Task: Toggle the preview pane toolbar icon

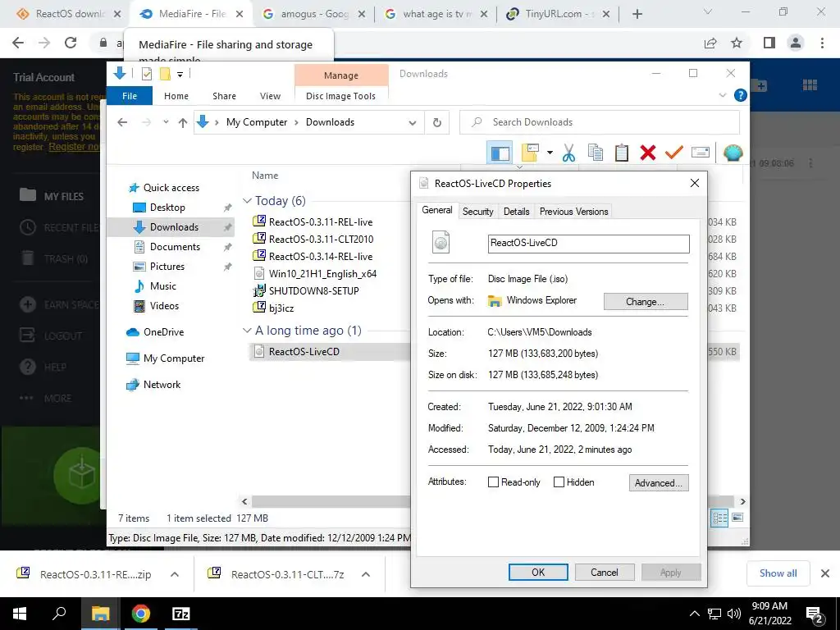Action: click(x=500, y=153)
